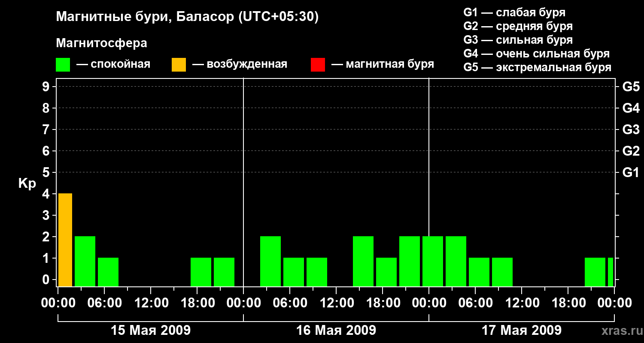Image resolution: width=644 pixels, height=343 pixels.
Task: Click the G3 label on the right axis
Action: point(631,130)
